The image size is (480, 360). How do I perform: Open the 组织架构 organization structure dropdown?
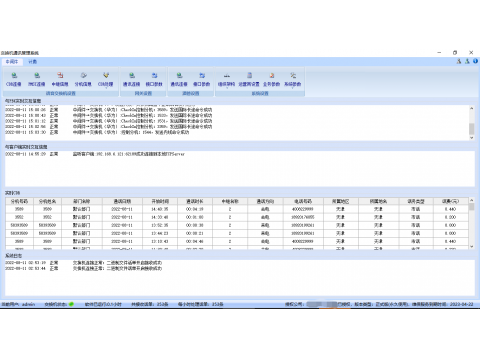(x=227, y=80)
